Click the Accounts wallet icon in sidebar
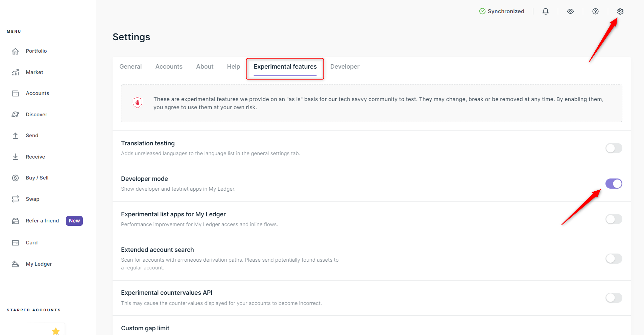The width and height of the screenshot is (644, 335). pyautogui.click(x=15, y=93)
